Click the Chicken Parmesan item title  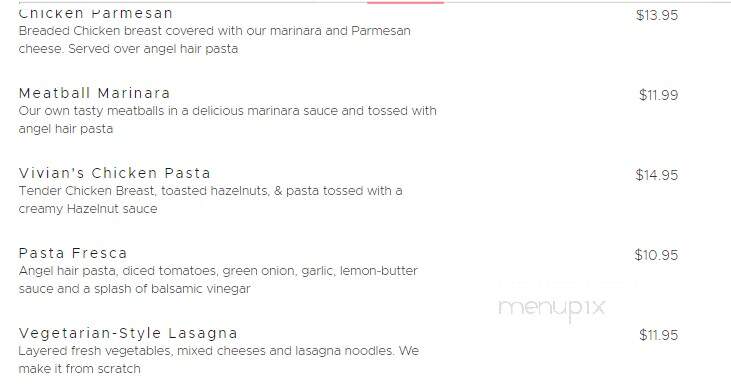[x=96, y=14]
